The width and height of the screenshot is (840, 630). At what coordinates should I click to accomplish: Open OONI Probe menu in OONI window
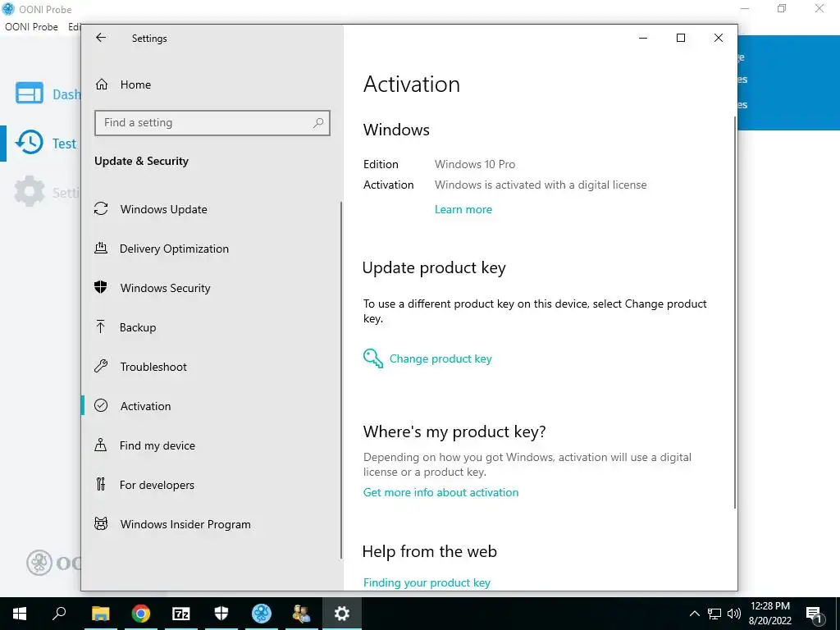point(31,27)
